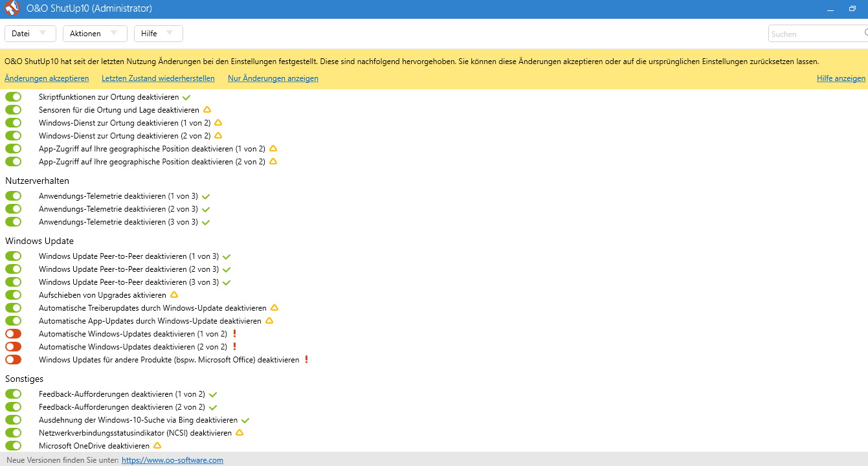868x466 pixels.
Task: Click yellow warning triangle beside Sensoren für die Ortung
Action: [207, 109]
